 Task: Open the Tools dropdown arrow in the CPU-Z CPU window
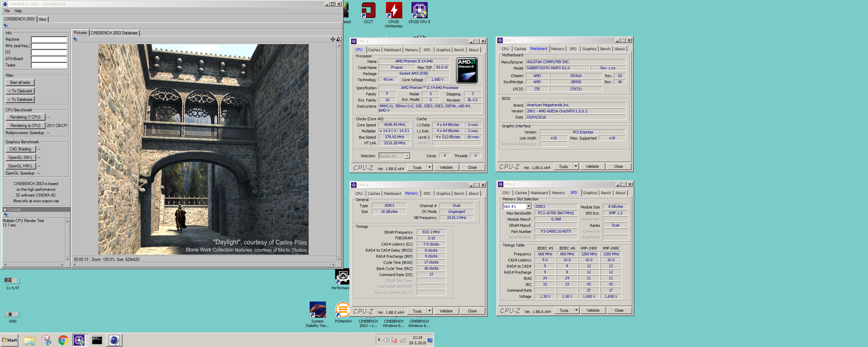[429, 167]
